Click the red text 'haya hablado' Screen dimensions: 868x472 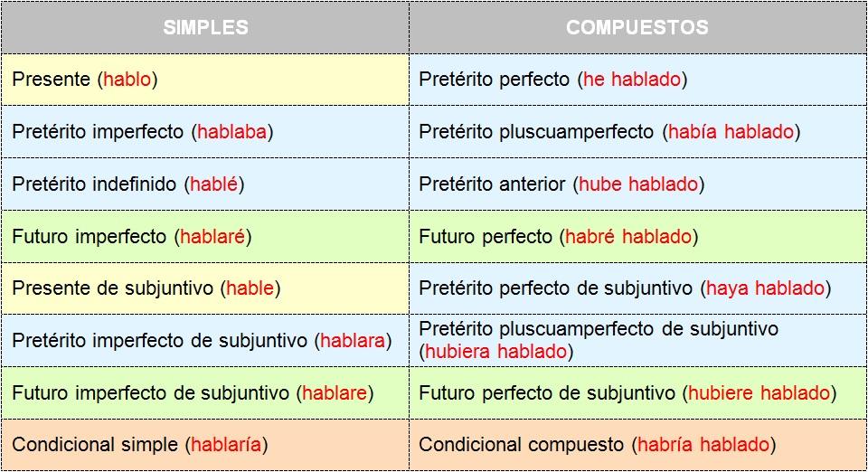pyautogui.click(x=765, y=288)
